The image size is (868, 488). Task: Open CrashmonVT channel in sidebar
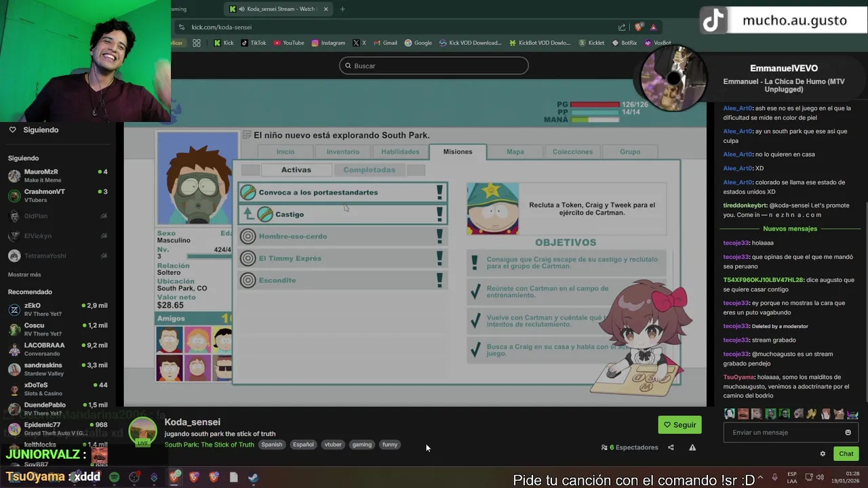(x=58, y=195)
